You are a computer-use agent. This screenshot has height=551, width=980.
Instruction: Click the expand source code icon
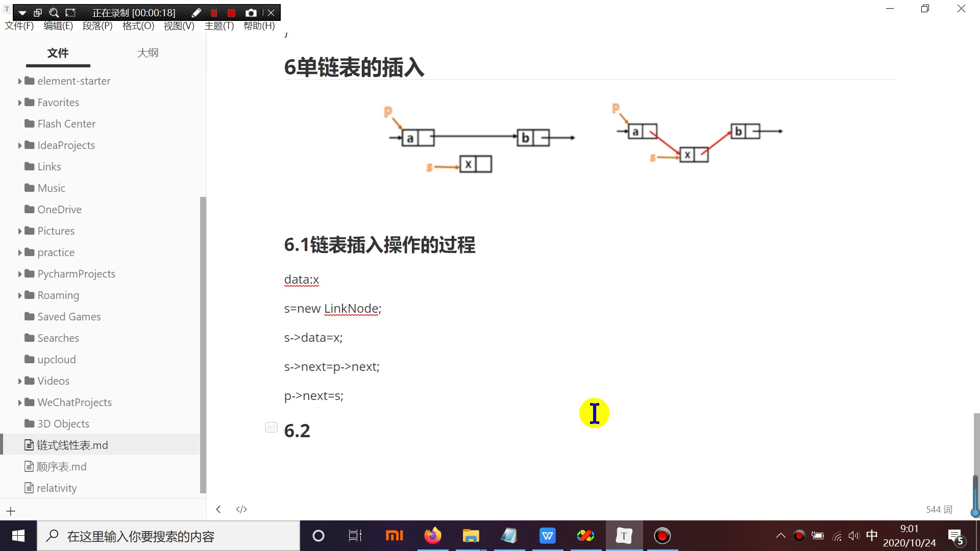tap(241, 509)
